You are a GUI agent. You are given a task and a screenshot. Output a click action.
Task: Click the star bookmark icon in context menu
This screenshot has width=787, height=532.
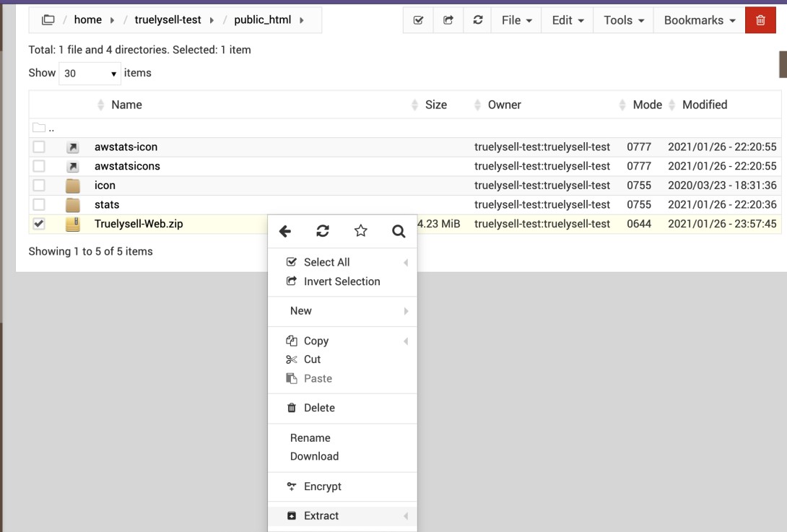pyautogui.click(x=361, y=231)
